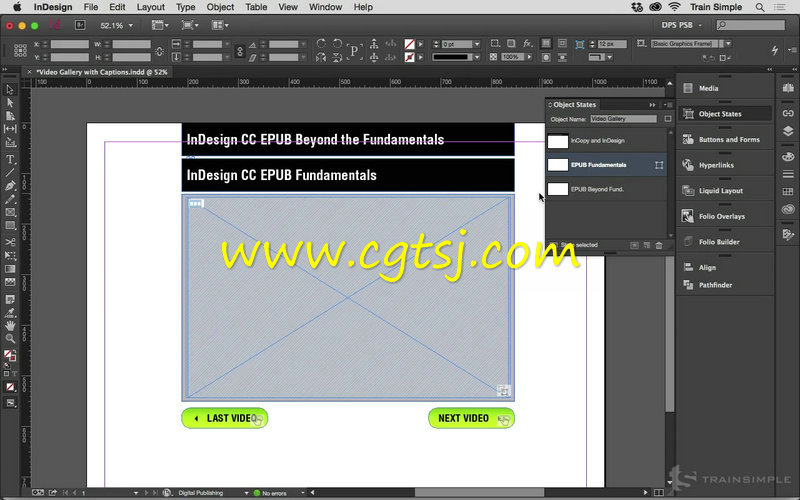Select the Hand tool

coord(10,326)
